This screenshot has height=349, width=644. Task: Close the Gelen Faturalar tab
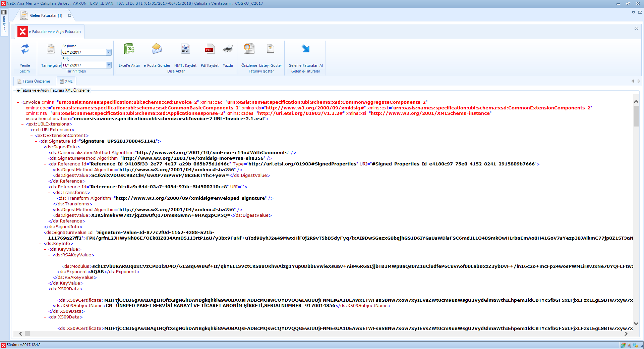[x=69, y=15]
